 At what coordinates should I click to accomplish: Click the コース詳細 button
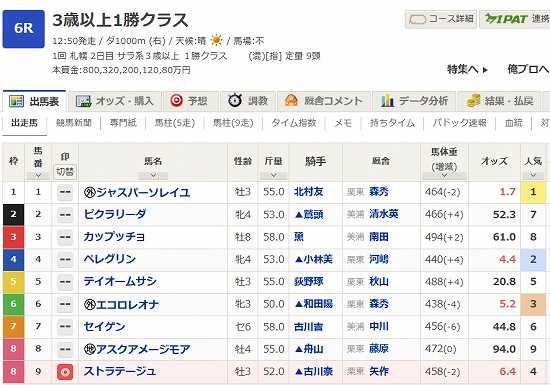click(441, 19)
